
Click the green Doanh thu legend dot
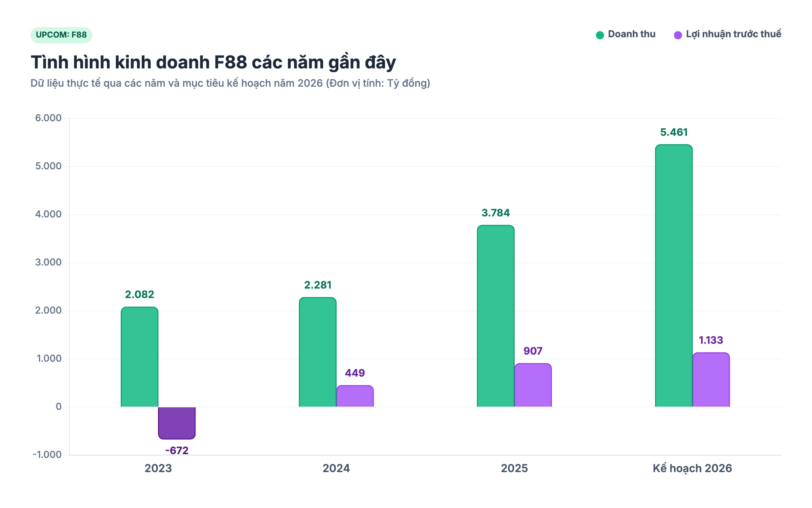(x=600, y=35)
